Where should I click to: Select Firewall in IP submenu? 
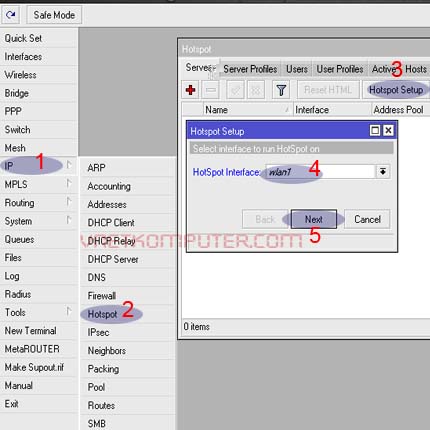click(128, 296)
